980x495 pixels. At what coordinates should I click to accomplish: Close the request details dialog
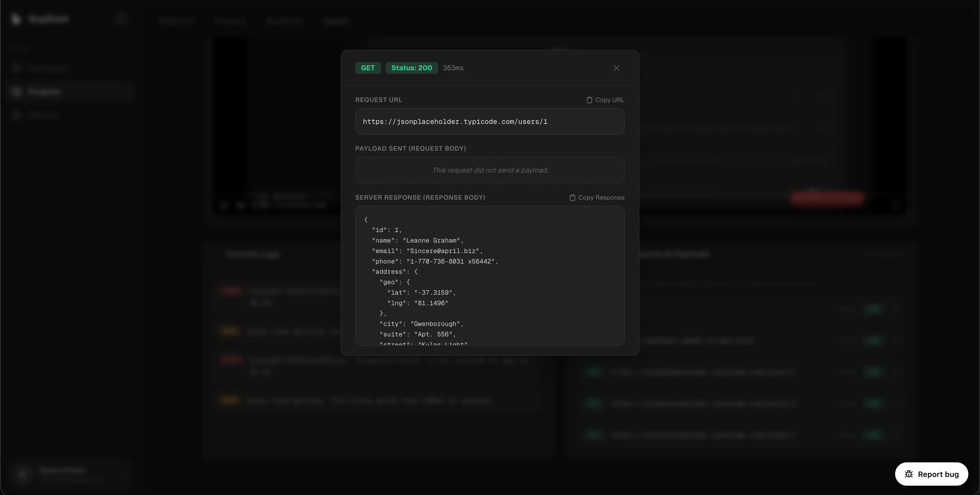[616, 68]
